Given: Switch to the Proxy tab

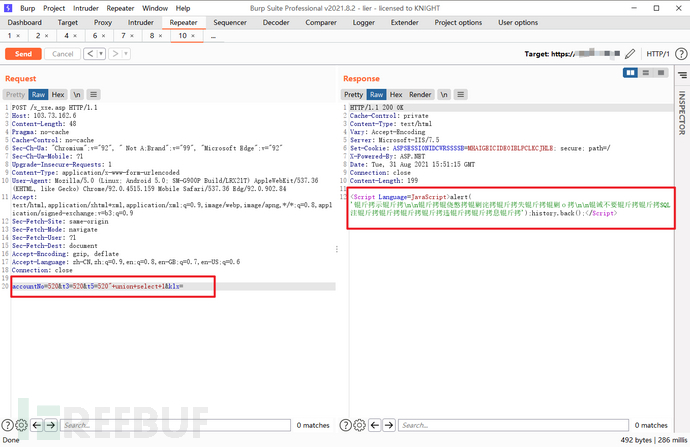Looking at the screenshot, I should point(103,22).
